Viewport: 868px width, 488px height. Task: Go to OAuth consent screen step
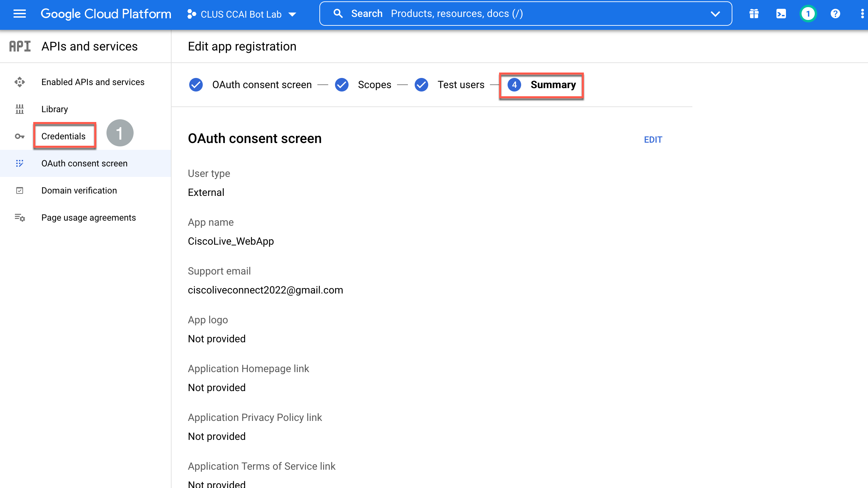click(262, 85)
